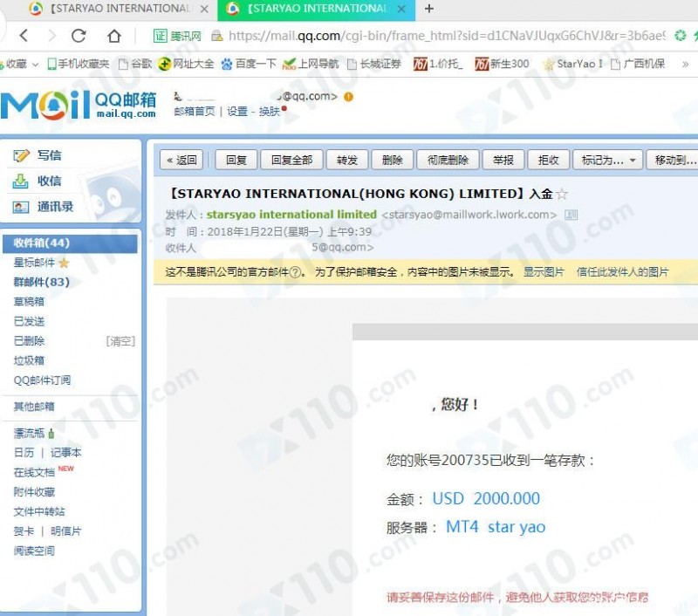This screenshot has height=616, width=698.
Task: Click the QQ邮箱 Mail logo
Action: (79, 105)
